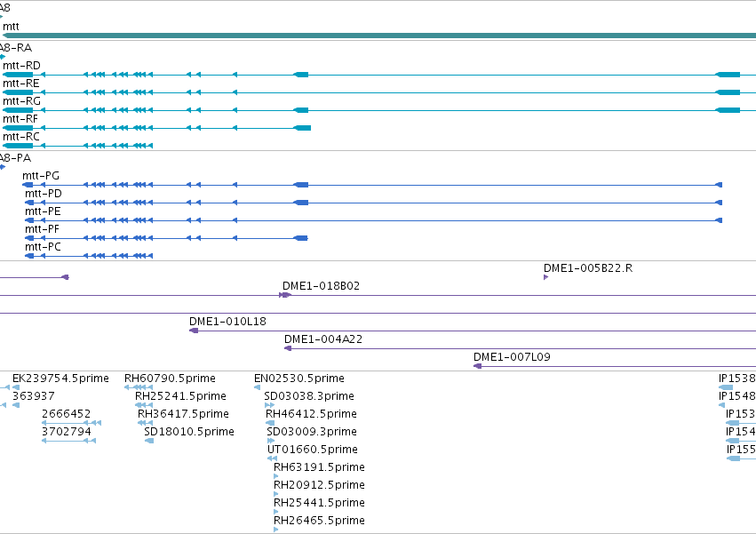Select the SD18010.5prime EST label

(189, 432)
